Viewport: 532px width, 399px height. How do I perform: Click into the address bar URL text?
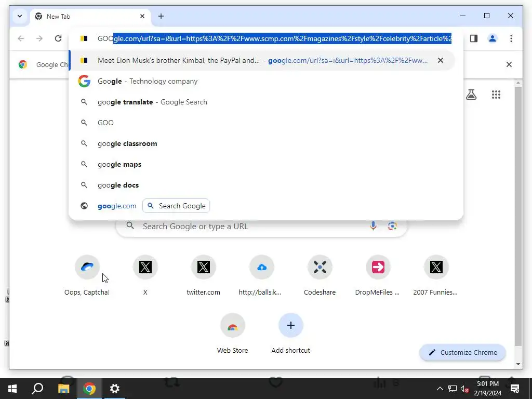tap(274, 38)
